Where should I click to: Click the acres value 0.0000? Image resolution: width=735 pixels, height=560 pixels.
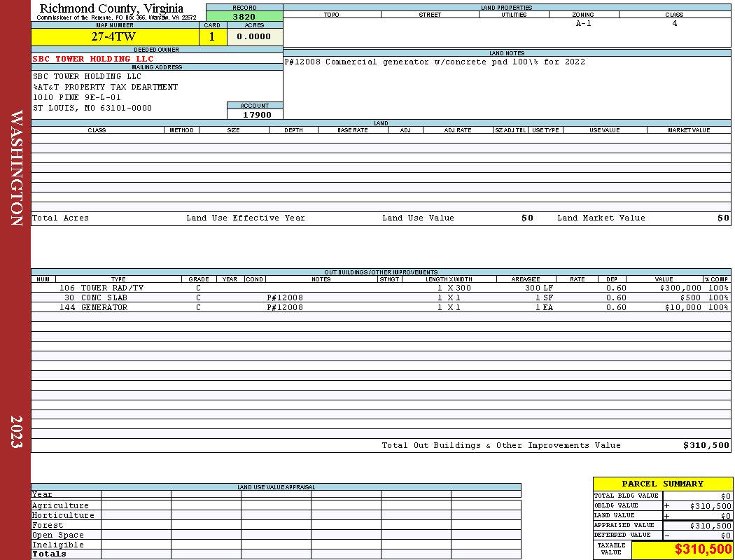pos(254,36)
